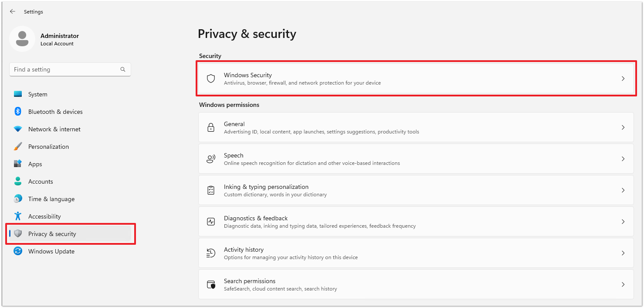Click the search magnifier icon

(123, 69)
